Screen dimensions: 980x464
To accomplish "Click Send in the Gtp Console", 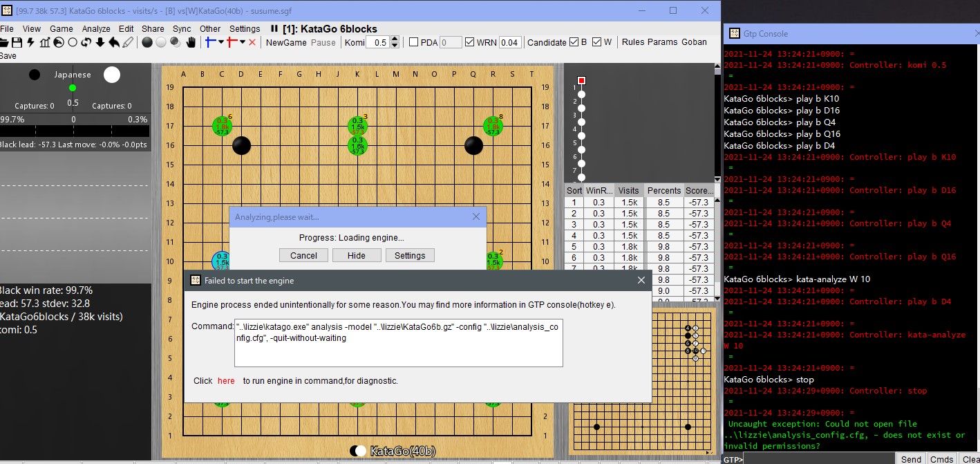I will (x=911, y=459).
